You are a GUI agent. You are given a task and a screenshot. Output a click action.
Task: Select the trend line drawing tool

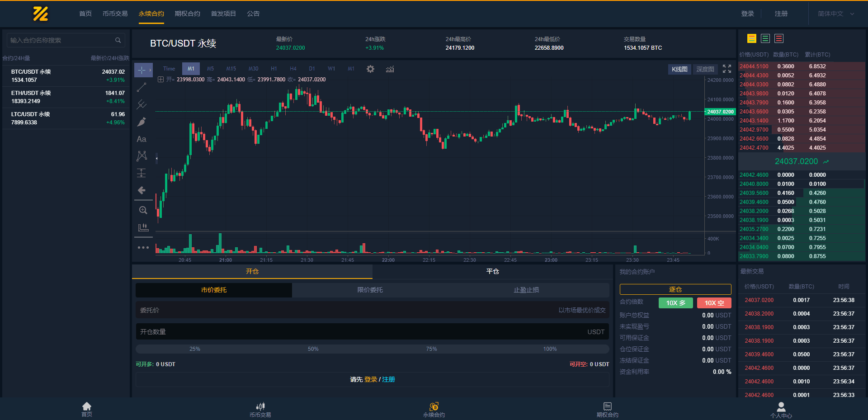coord(142,87)
